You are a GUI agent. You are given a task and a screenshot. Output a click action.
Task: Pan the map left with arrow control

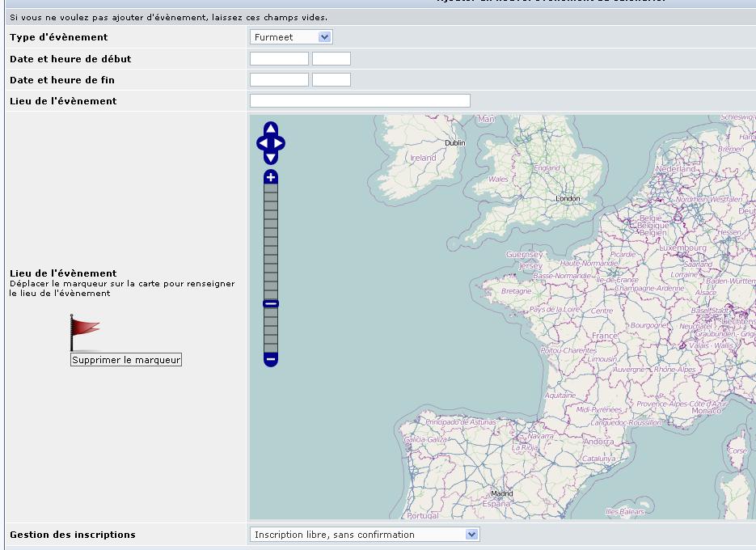point(262,144)
